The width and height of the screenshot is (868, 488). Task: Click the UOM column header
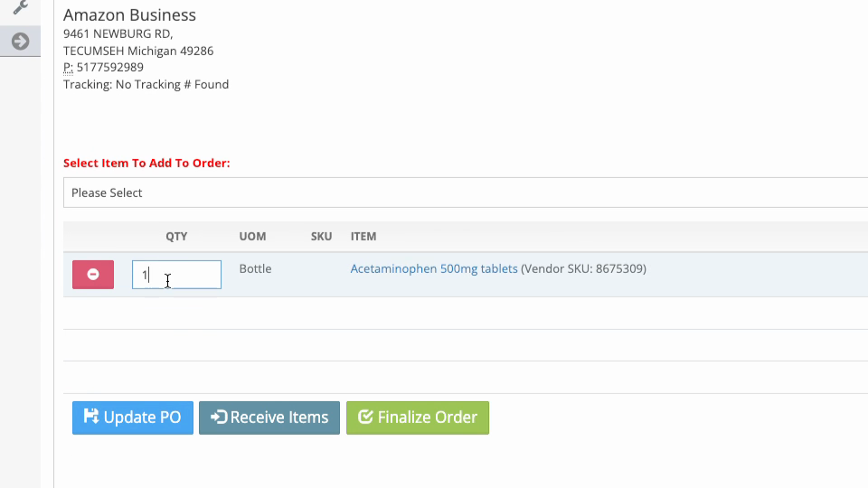(x=252, y=236)
